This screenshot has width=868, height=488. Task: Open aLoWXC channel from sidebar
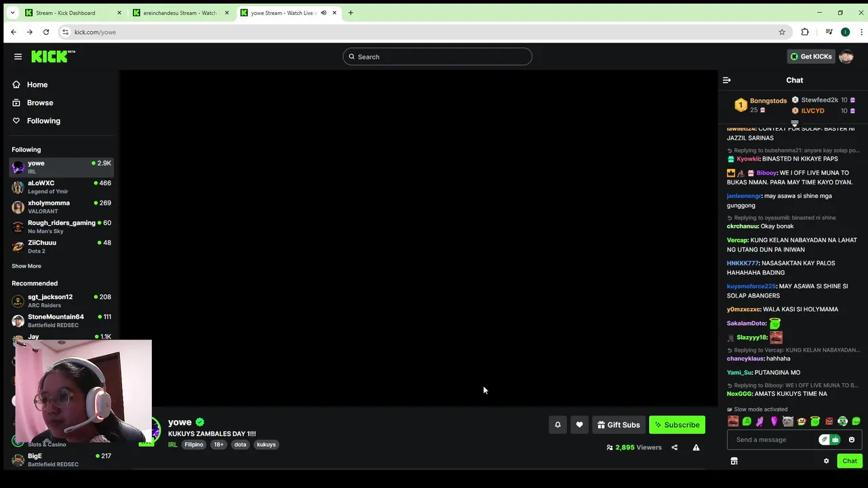tap(62, 186)
